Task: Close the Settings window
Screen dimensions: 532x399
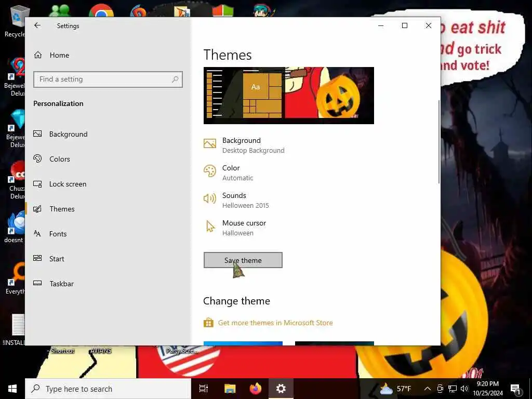Action: [429, 25]
